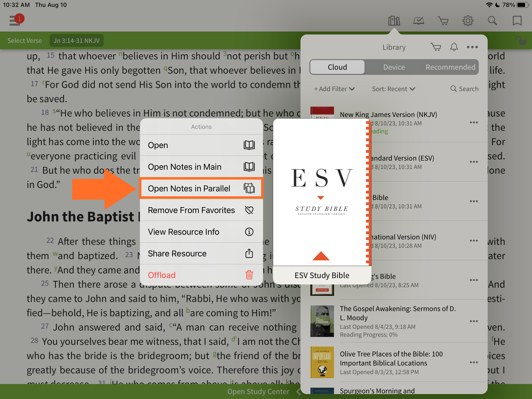
Task: Tap the ESV Study Bible cover preview
Action: click(322, 192)
